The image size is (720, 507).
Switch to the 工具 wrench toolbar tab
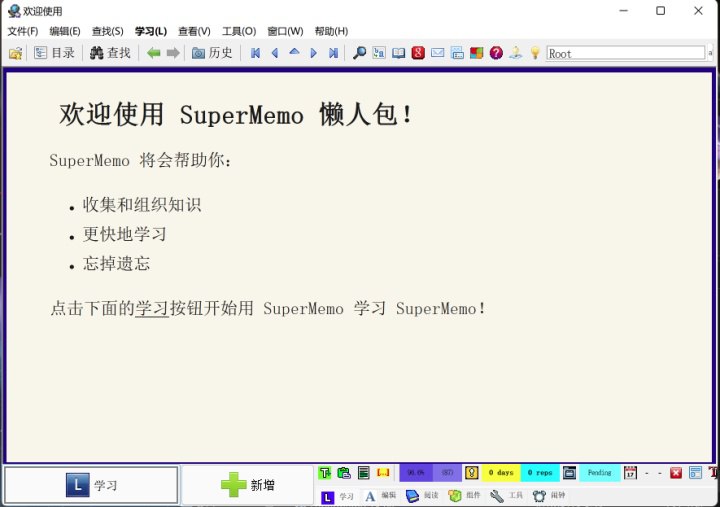coord(506,496)
